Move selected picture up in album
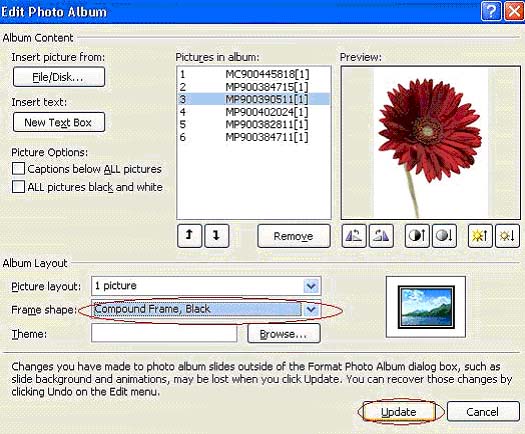The width and height of the screenshot is (525, 434). (x=190, y=236)
